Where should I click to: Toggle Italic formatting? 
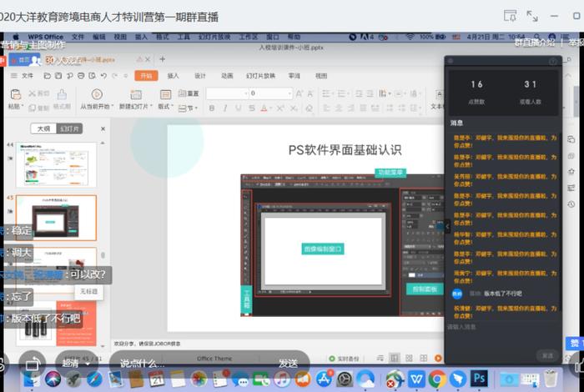[225, 108]
